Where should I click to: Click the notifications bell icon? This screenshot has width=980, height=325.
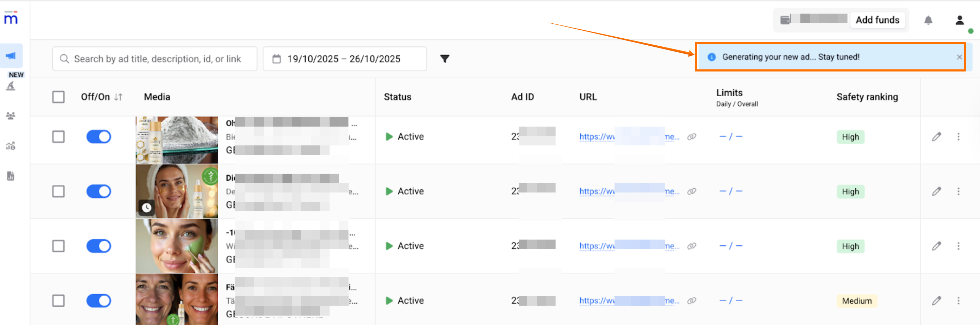pos(928,20)
